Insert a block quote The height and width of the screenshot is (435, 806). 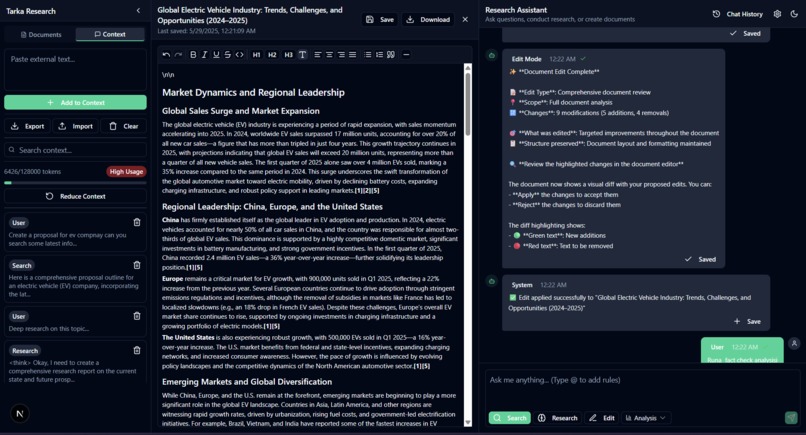391,55
